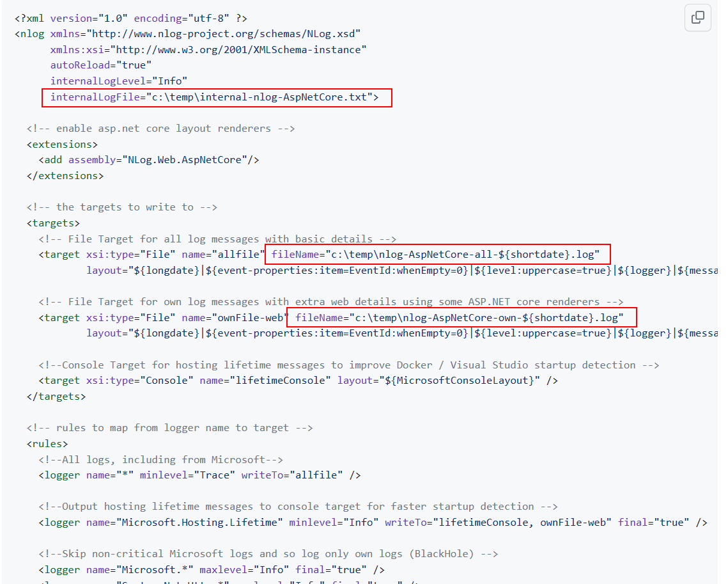Click the Console Target for hosting lifetime comment

[349, 365]
